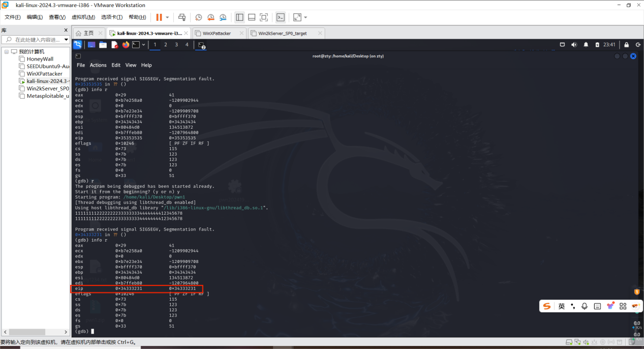
Task: Click the Kali volume speaker icon
Action: pos(574,45)
